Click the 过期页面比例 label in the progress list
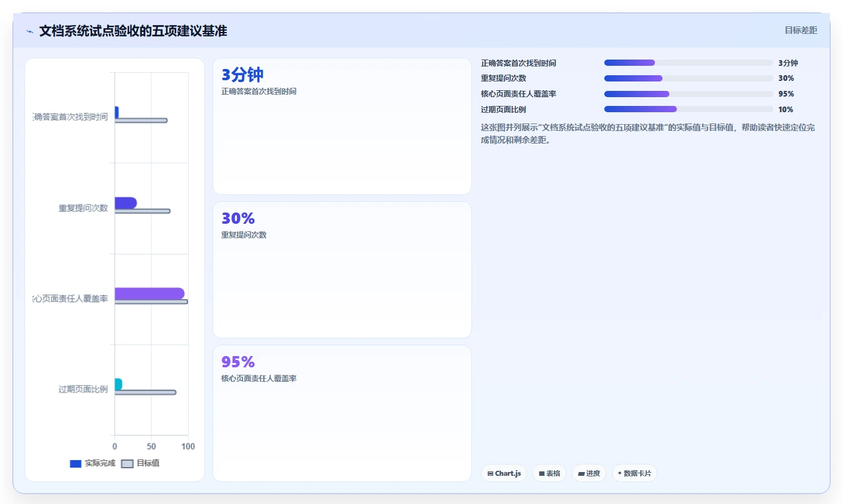Image resolution: width=843 pixels, height=504 pixels. [503, 110]
